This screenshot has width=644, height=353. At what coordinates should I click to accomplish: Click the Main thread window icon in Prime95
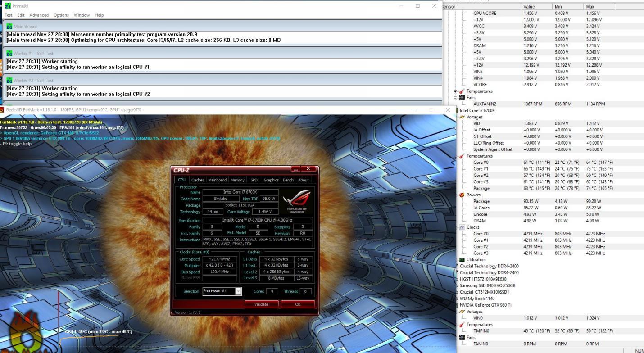[9, 27]
